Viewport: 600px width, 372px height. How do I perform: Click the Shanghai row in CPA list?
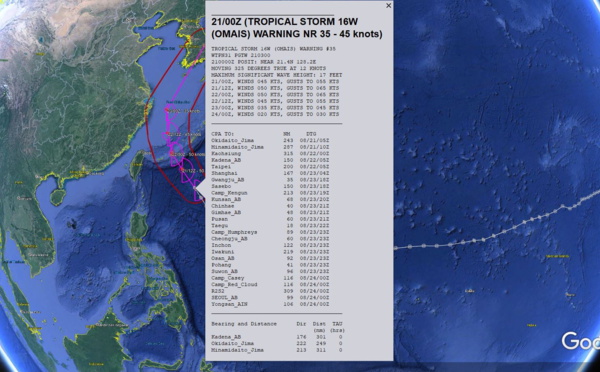[270, 173]
